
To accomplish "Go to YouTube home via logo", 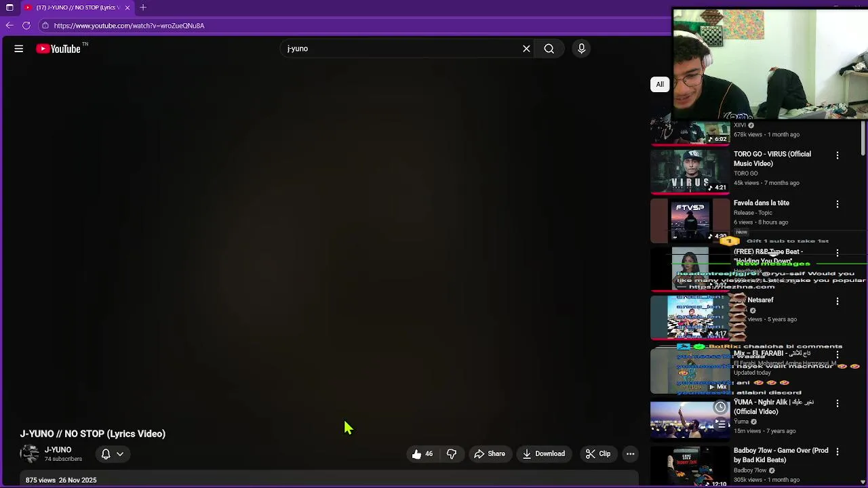I will pyautogui.click(x=58, y=49).
